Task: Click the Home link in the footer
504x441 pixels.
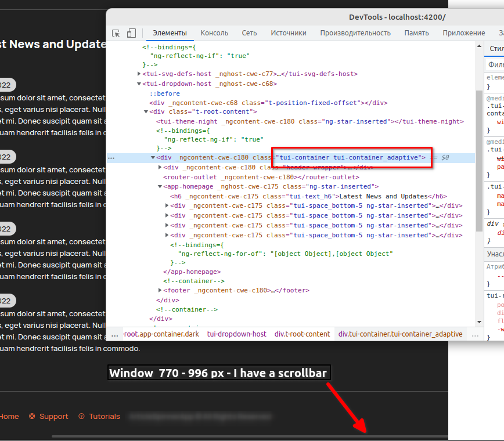Action: (x=9, y=416)
